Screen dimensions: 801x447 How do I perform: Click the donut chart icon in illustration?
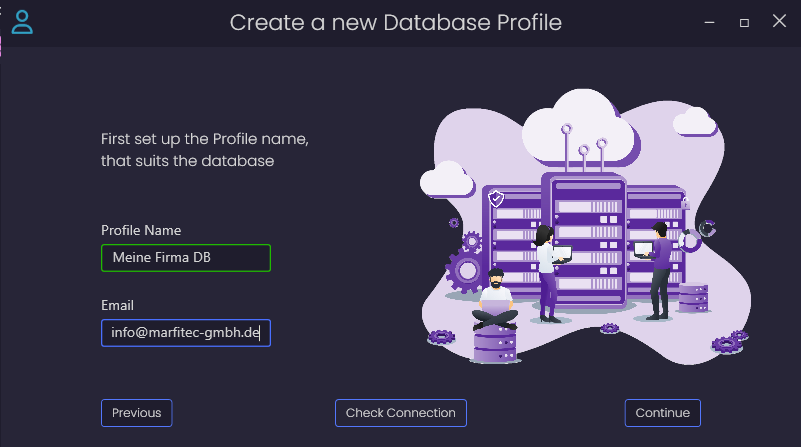click(691, 240)
